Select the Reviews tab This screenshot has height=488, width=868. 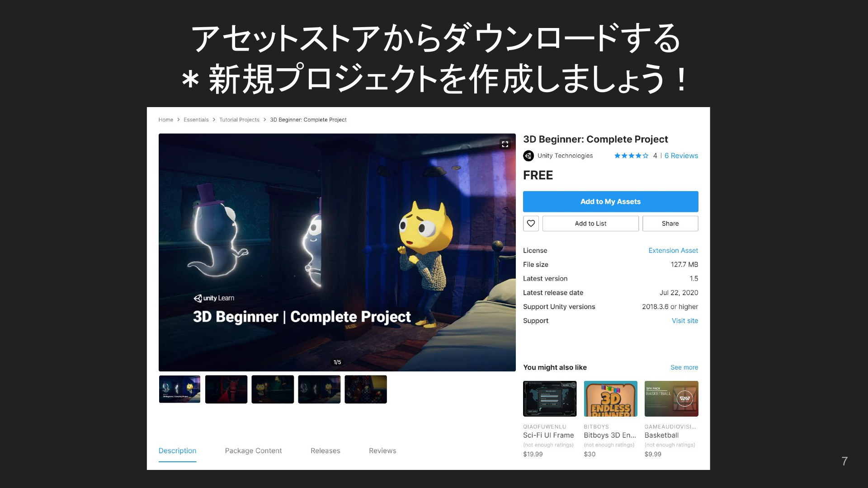(x=382, y=451)
